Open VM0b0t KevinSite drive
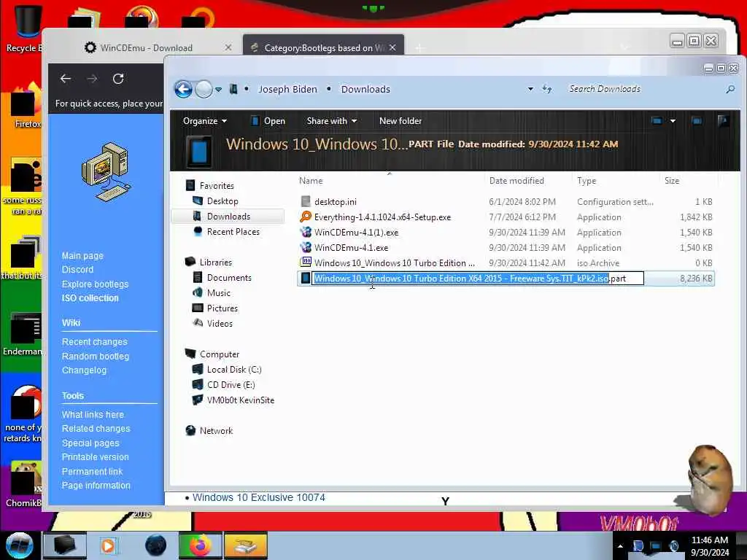747x560 pixels. pyautogui.click(x=241, y=400)
